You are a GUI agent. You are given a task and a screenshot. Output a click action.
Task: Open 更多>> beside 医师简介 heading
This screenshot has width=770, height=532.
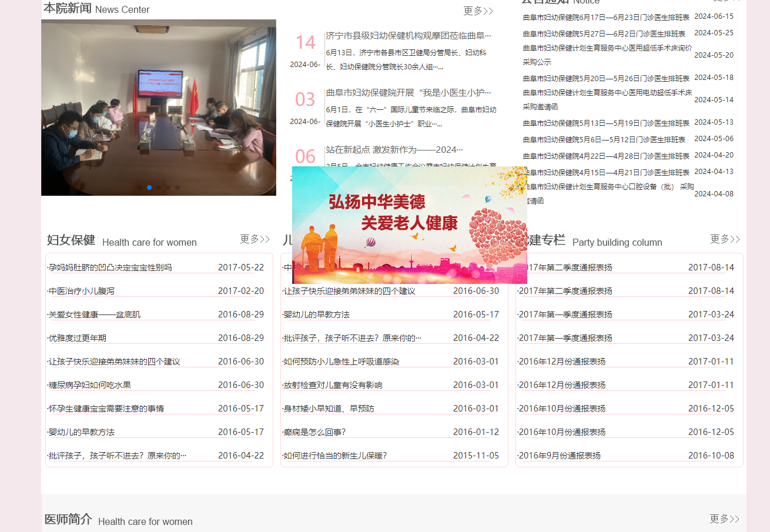pyautogui.click(x=724, y=518)
